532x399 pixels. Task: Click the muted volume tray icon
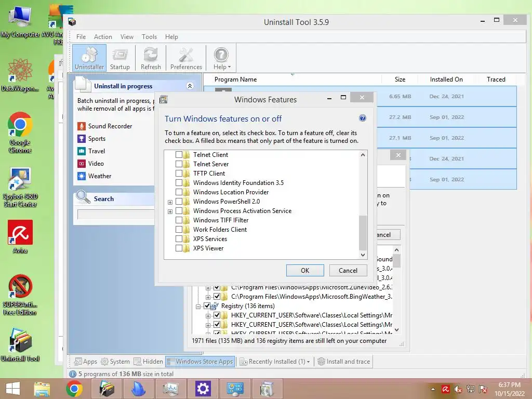(458, 389)
